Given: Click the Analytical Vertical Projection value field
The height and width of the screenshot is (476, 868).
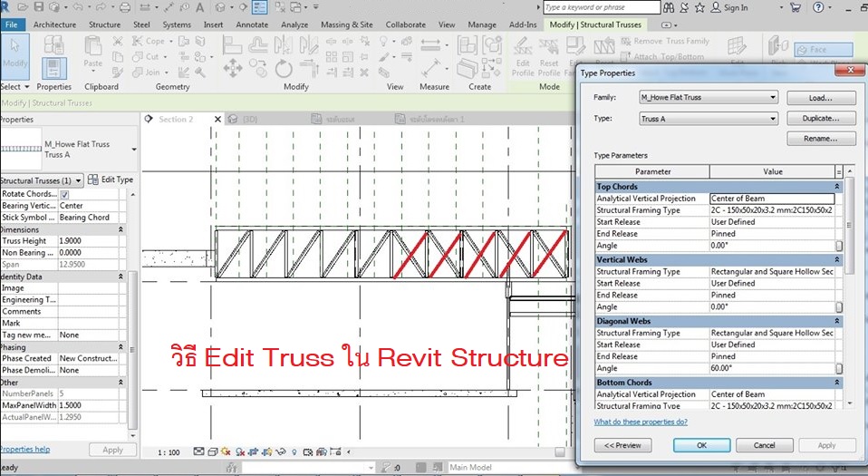Looking at the screenshot, I should (771, 199).
